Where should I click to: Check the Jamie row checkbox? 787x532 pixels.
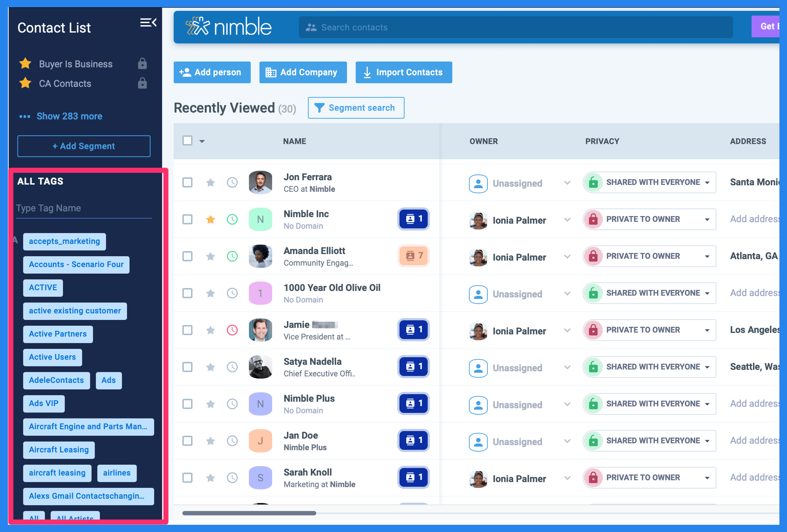click(187, 331)
